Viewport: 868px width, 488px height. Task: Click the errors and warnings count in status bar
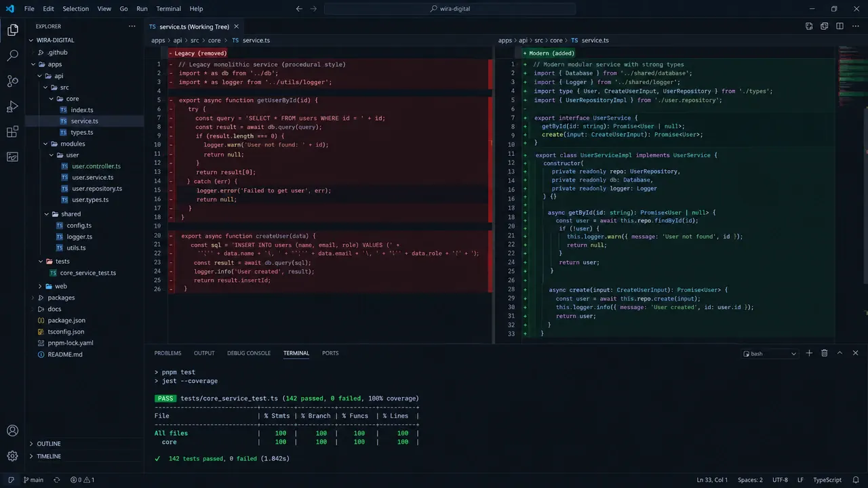coord(83,480)
